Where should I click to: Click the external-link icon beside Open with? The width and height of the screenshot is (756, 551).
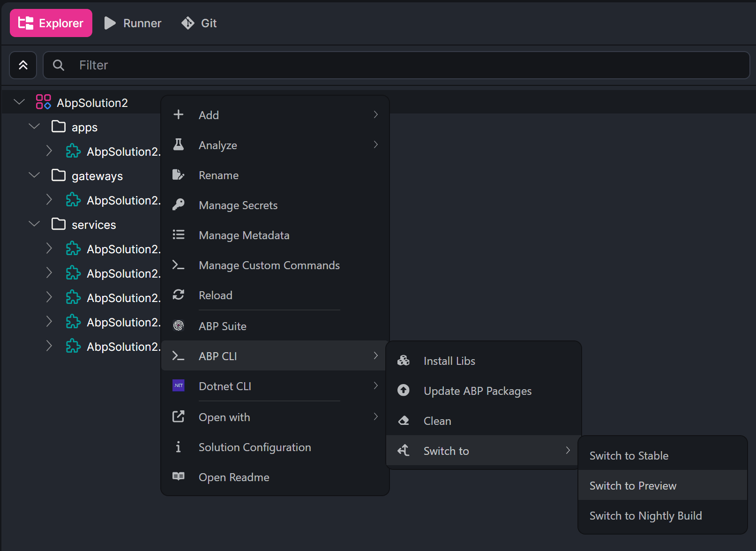pos(179,416)
